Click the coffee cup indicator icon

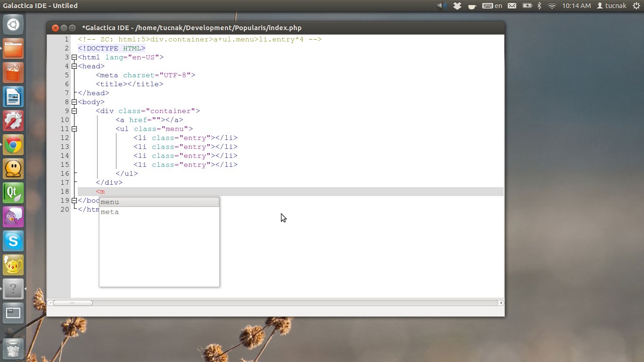[472, 6]
